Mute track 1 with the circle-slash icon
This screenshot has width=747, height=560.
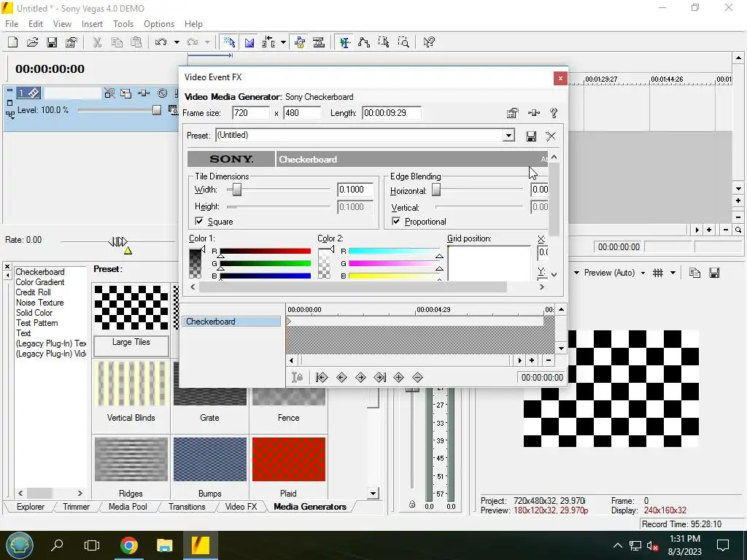point(163,93)
